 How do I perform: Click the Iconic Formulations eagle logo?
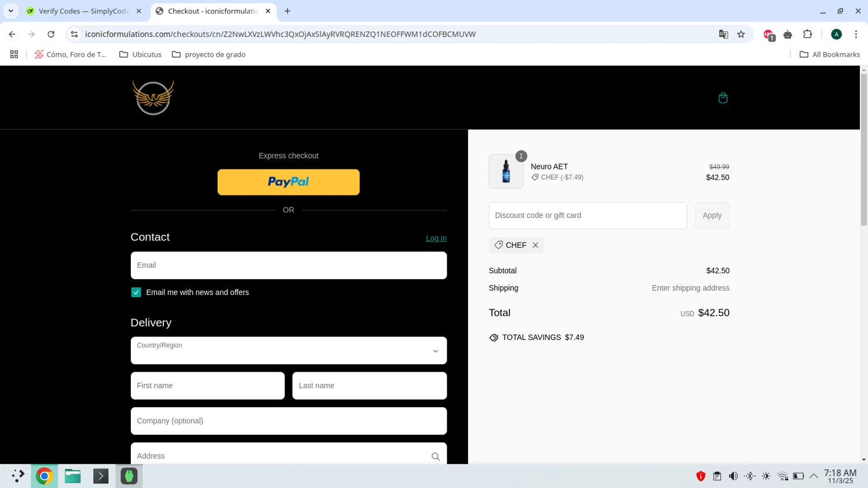click(153, 97)
